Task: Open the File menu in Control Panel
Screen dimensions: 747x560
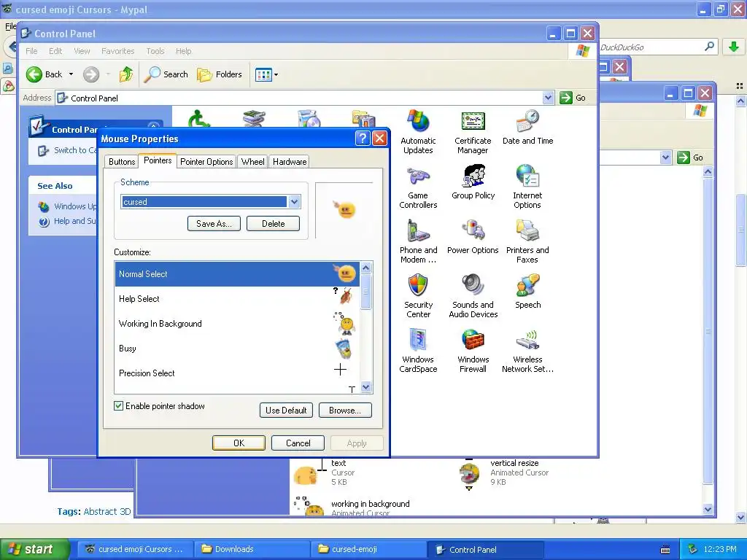Action: tap(31, 51)
